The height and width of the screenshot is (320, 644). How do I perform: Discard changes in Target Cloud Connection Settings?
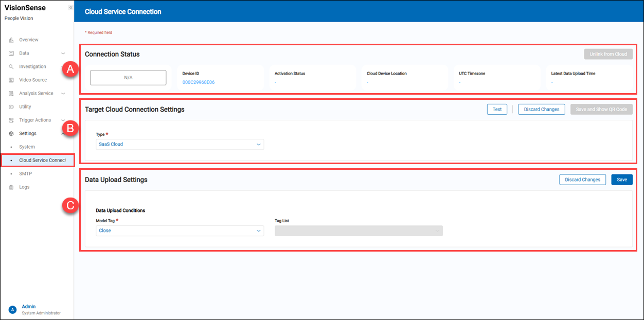click(542, 110)
